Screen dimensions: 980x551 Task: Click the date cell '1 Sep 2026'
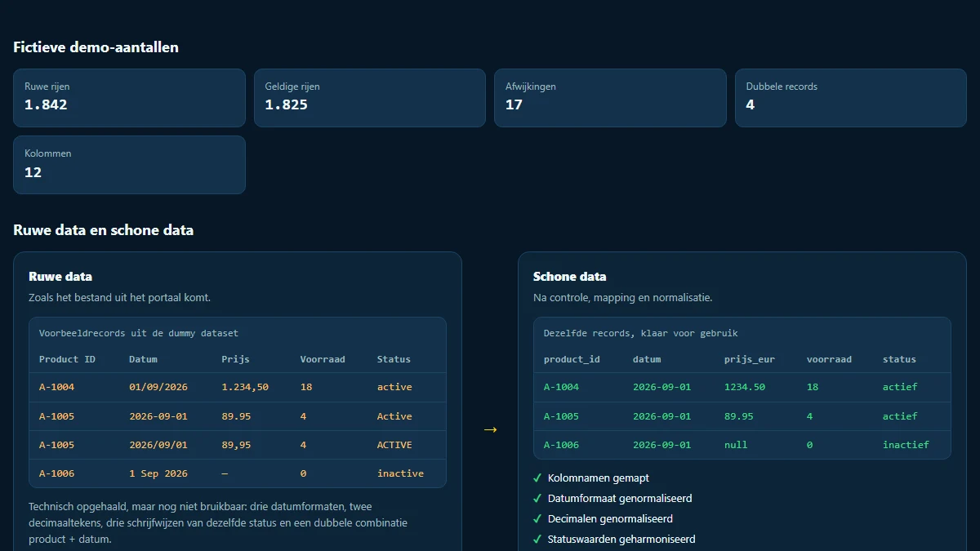[x=158, y=473]
